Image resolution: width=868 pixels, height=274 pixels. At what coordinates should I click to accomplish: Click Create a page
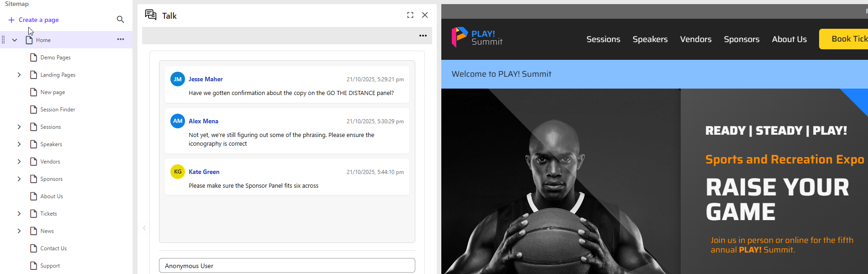[x=33, y=20]
